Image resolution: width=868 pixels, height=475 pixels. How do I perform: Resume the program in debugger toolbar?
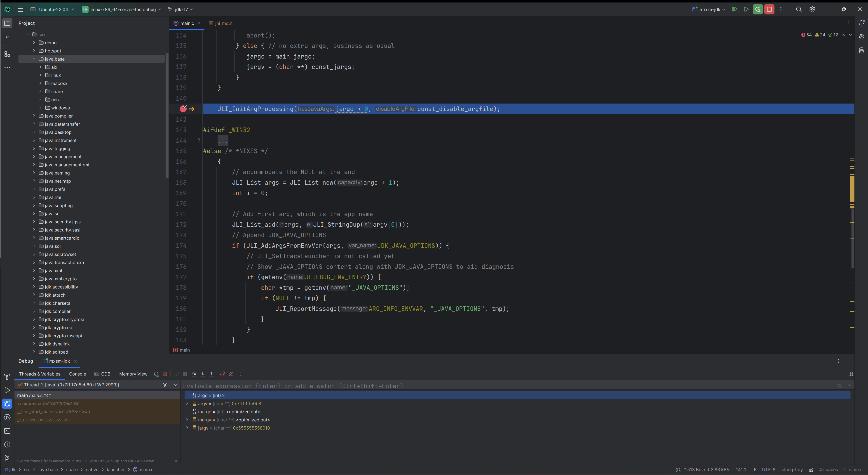[176, 374]
